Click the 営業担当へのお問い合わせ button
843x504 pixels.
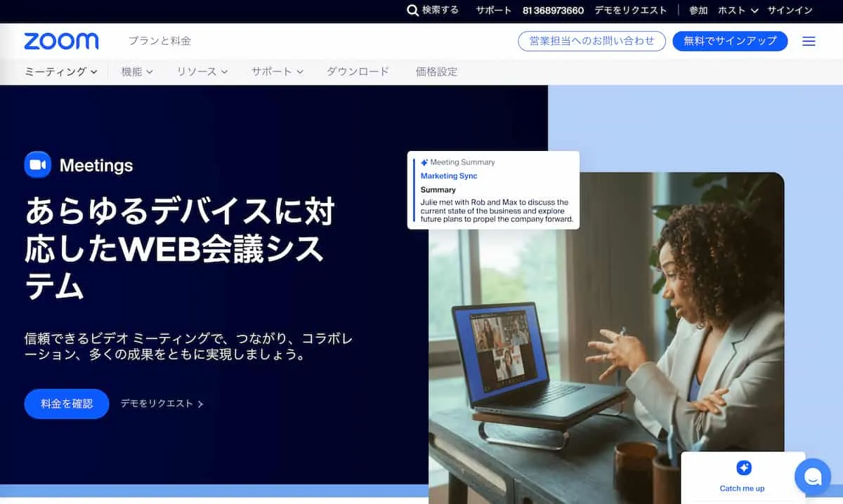coord(592,41)
